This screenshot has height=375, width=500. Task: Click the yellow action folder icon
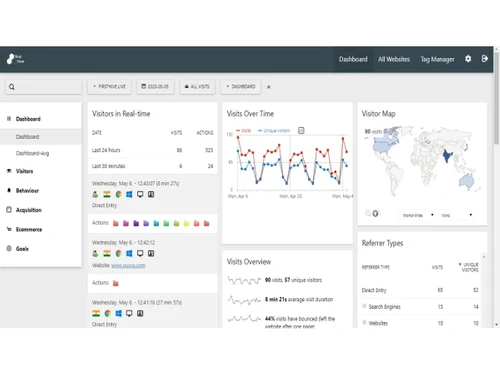click(186, 223)
